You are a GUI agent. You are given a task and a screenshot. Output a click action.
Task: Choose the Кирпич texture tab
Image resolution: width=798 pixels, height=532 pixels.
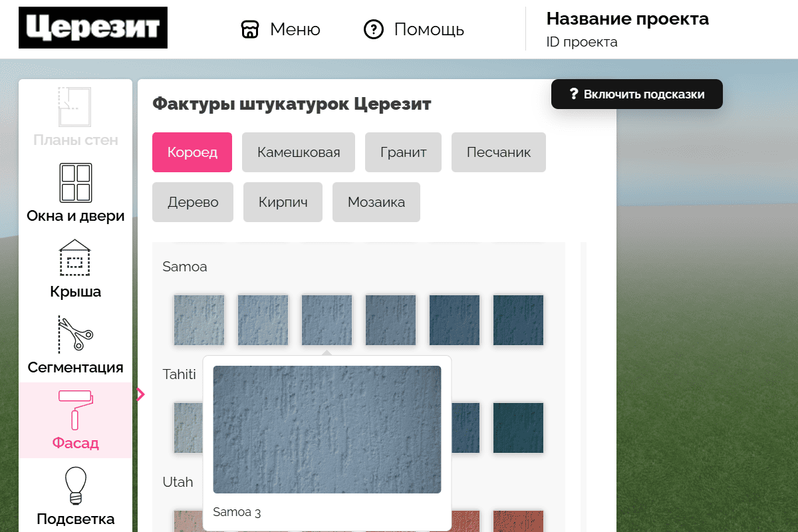pyautogui.click(x=283, y=202)
